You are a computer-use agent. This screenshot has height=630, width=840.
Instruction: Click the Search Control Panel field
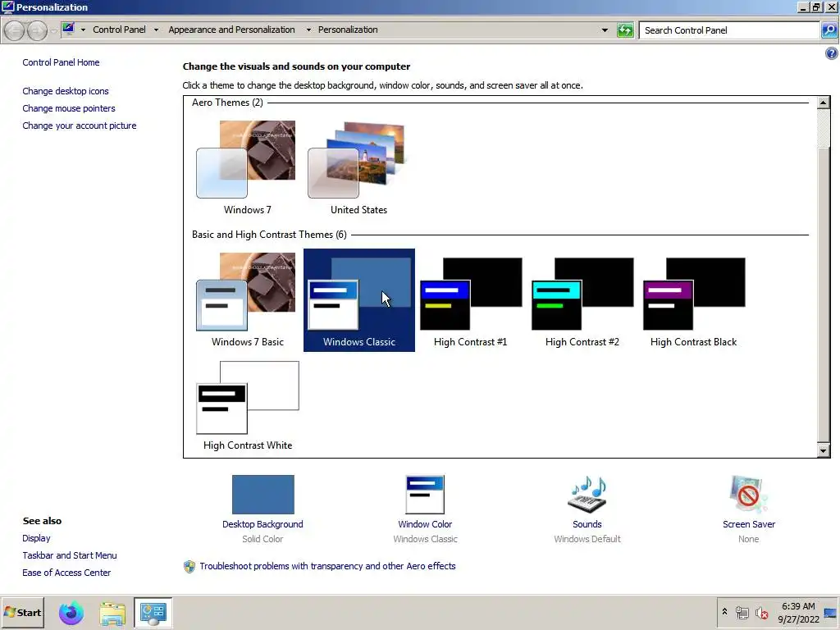point(729,30)
